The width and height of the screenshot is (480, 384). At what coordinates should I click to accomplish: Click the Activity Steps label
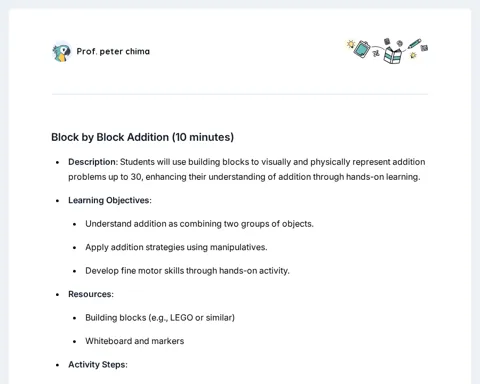(98, 364)
